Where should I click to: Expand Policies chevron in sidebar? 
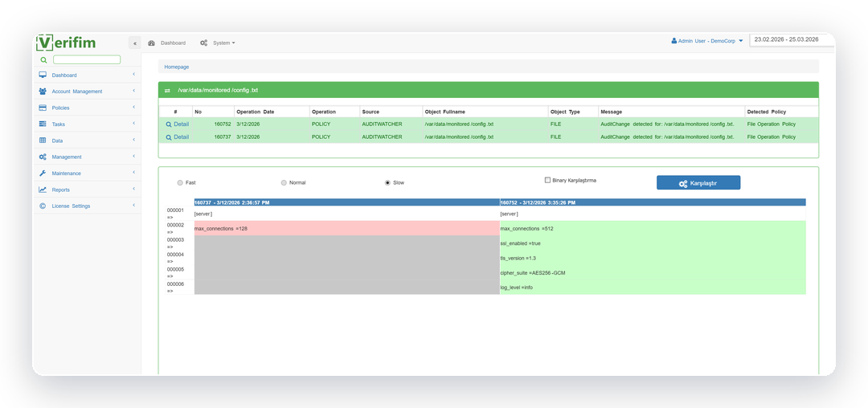[x=133, y=108]
